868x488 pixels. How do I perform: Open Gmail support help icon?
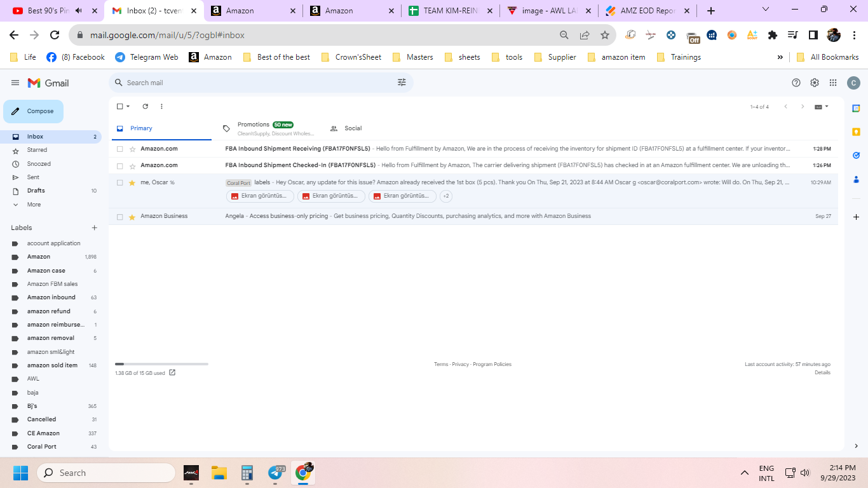796,83
